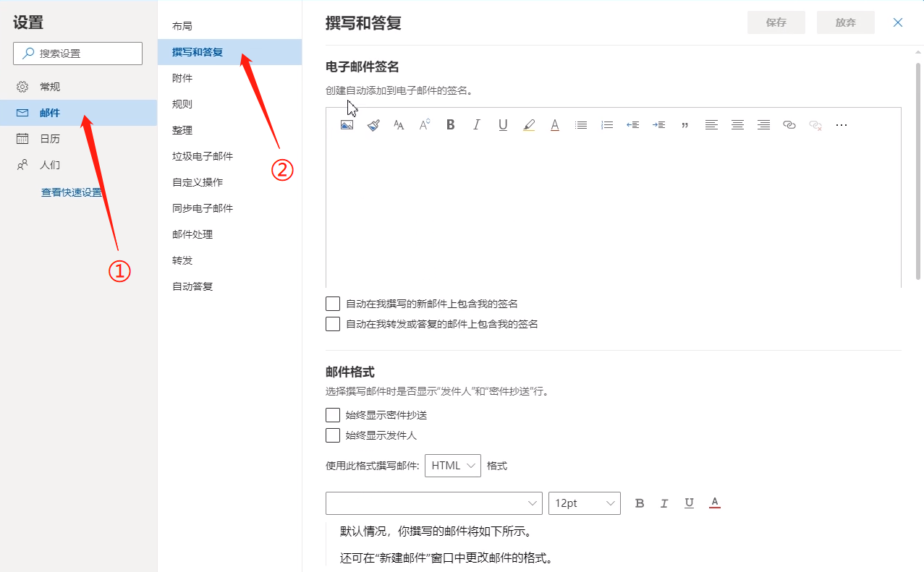The width and height of the screenshot is (924, 572).
Task: Enable 始终显示密件抄送 option
Action: (332, 414)
